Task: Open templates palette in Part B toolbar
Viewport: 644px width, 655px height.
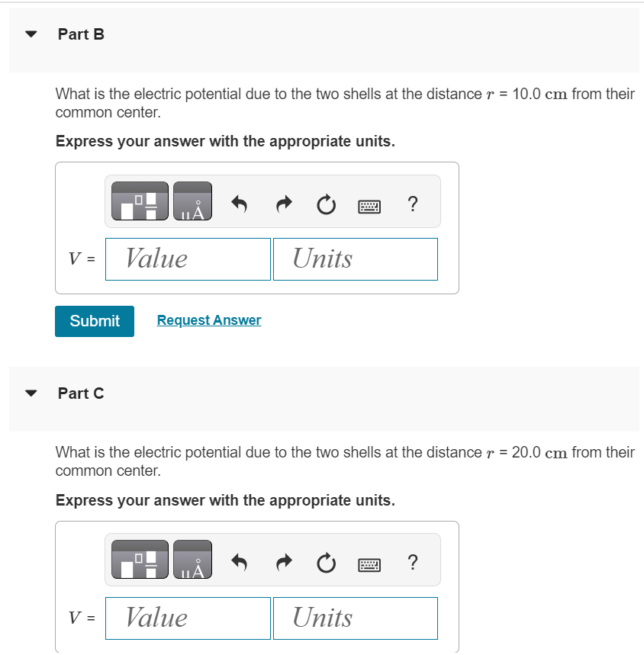Action: pos(140,201)
